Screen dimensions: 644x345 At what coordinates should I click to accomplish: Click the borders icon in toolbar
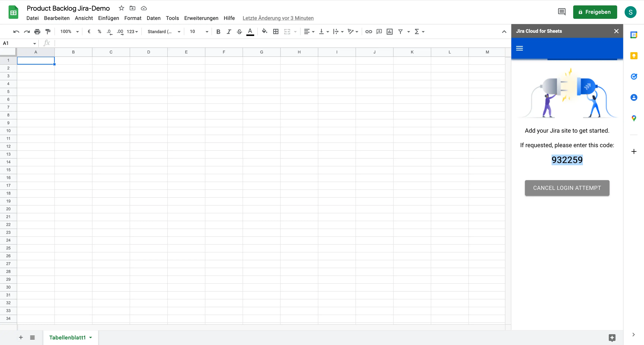[276, 31]
